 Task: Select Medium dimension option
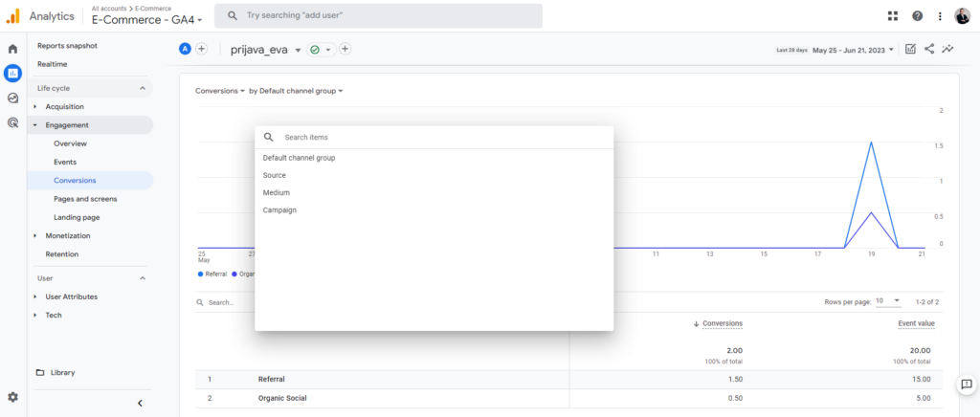(277, 192)
